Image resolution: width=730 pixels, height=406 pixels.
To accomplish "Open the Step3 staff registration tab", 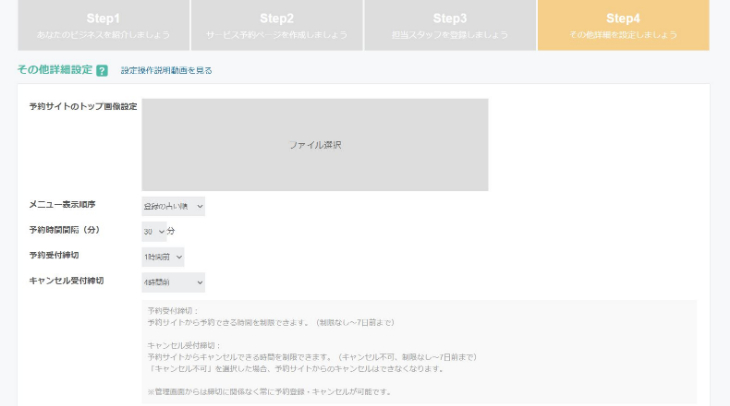I will (450, 25).
